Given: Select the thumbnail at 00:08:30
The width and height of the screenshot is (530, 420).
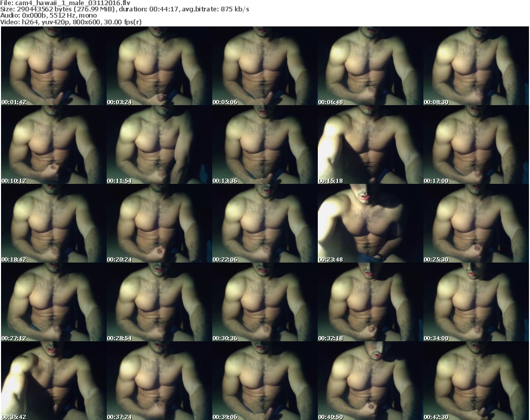Looking at the screenshot, I should tap(476, 66).
